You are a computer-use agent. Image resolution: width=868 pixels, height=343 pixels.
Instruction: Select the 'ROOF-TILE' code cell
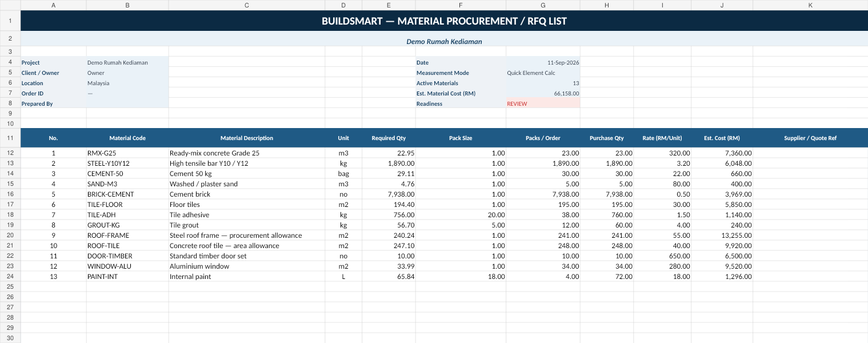tap(127, 246)
